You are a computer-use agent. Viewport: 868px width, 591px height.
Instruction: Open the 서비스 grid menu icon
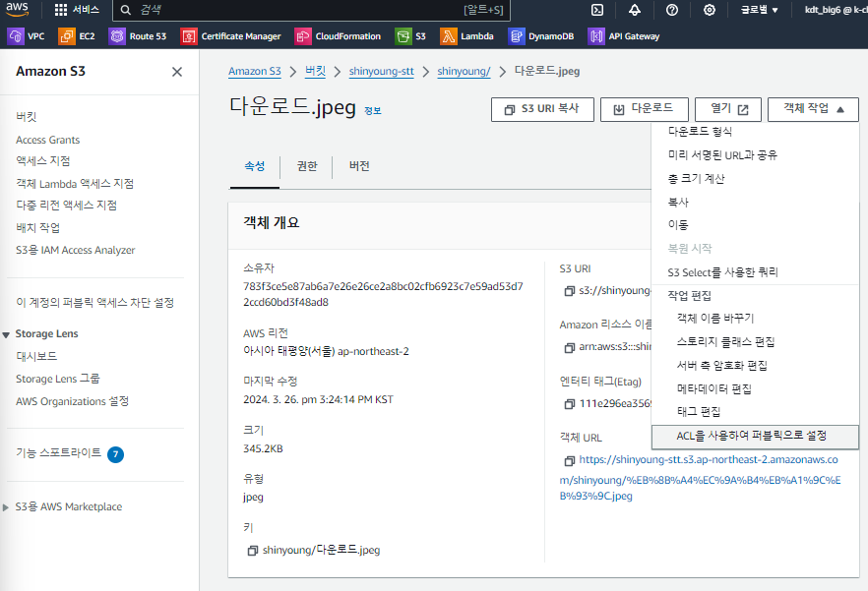pyautogui.click(x=61, y=10)
